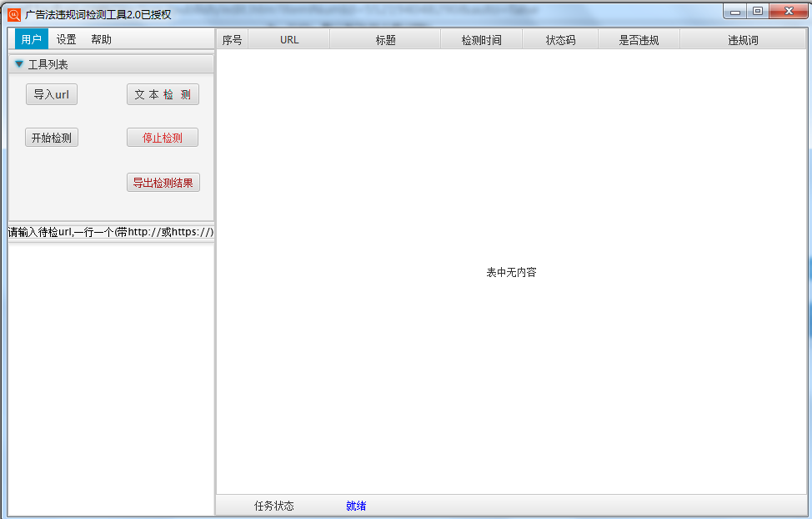812x519 pixels.
Task: Focus the URL input text area
Action: (111, 375)
